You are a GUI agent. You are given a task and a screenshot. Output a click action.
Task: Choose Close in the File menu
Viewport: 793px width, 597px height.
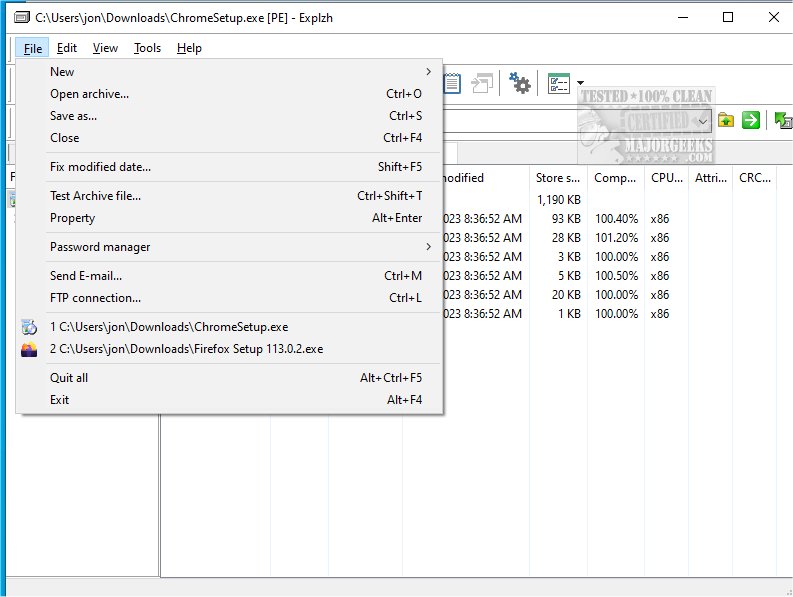pyautogui.click(x=230, y=138)
